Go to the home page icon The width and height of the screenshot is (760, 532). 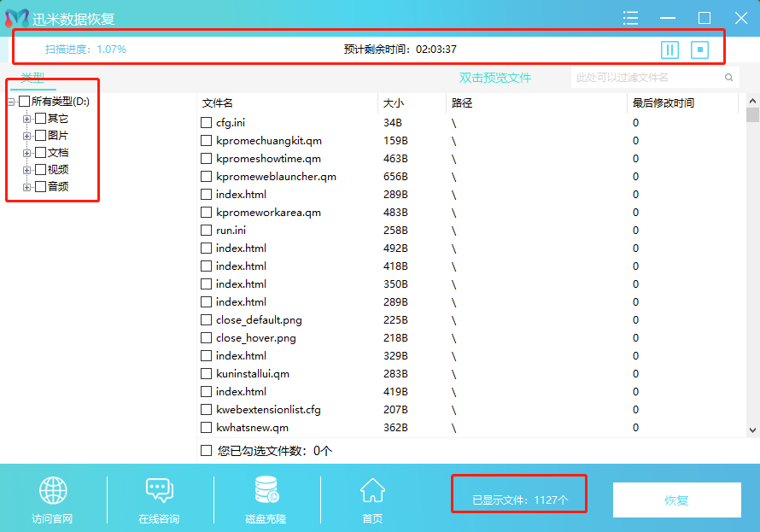pyautogui.click(x=372, y=491)
